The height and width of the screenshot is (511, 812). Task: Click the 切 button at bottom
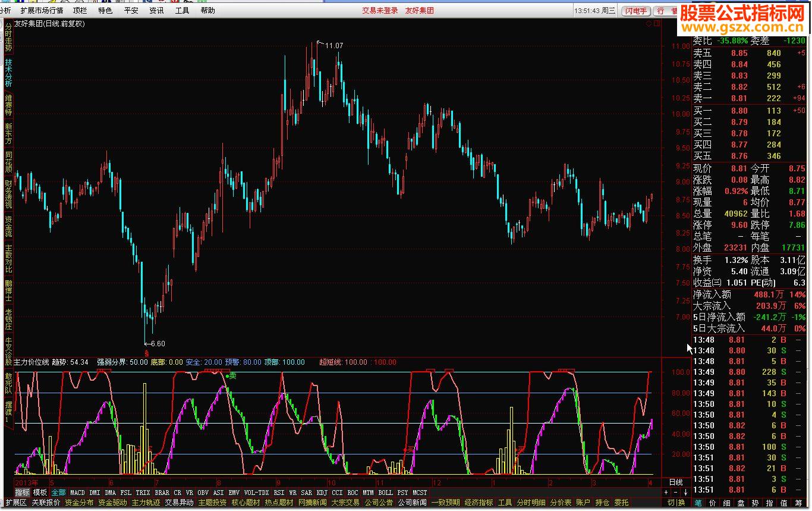pyautogui.click(x=671, y=503)
